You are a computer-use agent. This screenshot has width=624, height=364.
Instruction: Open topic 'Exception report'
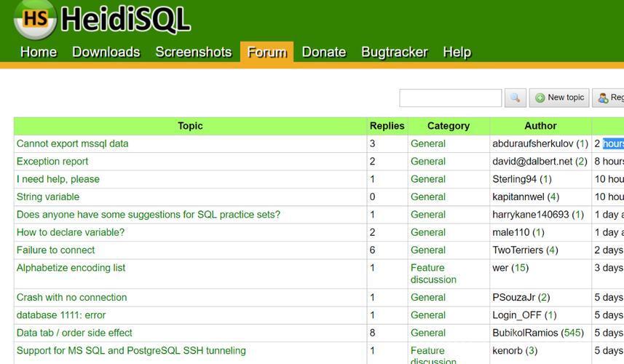click(52, 162)
